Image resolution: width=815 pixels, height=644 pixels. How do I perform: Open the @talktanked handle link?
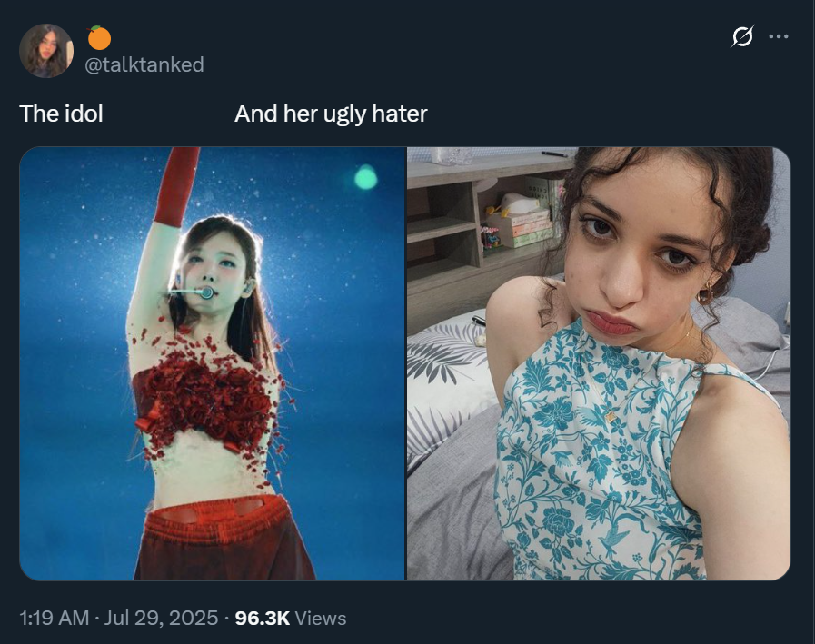click(x=144, y=64)
